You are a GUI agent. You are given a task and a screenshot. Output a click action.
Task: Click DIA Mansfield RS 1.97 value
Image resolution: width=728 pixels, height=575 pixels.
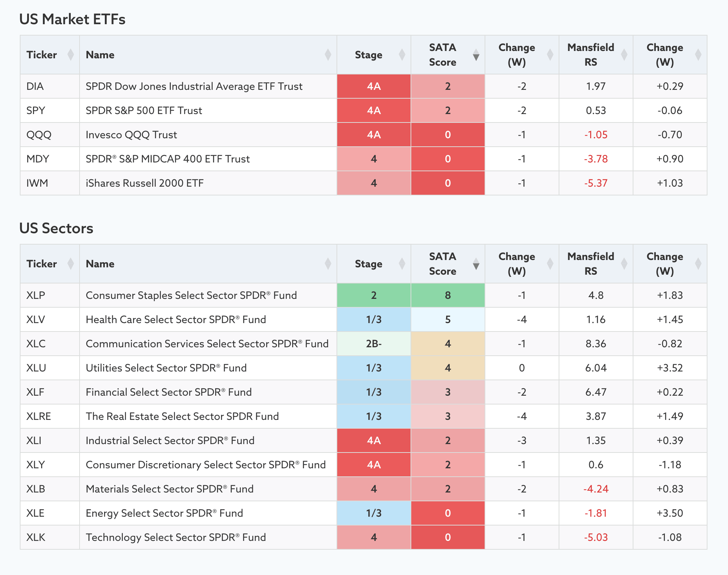[x=596, y=86]
